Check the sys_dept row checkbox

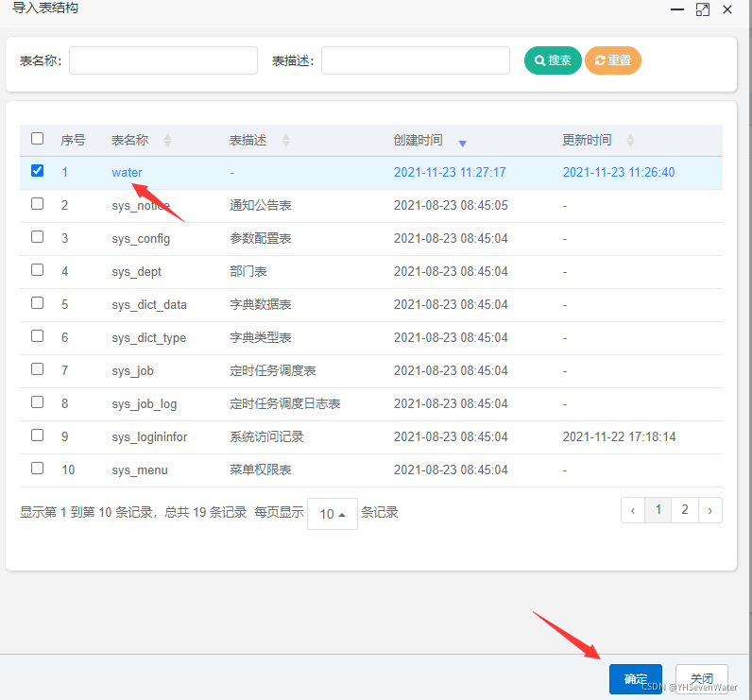click(38, 270)
